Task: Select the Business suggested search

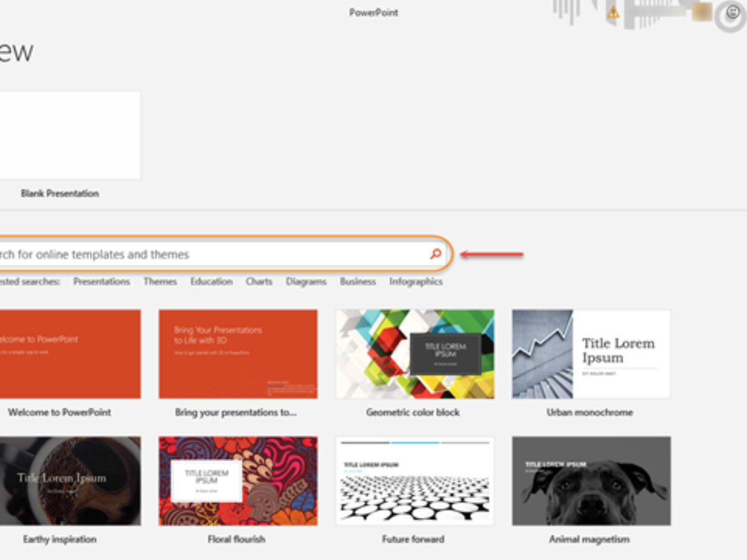Action: point(358,281)
